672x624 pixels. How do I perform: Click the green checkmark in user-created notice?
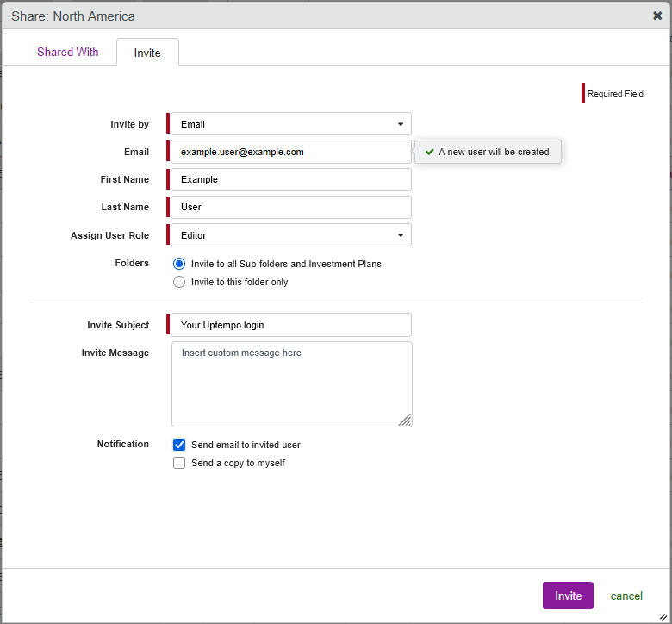pos(429,152)
